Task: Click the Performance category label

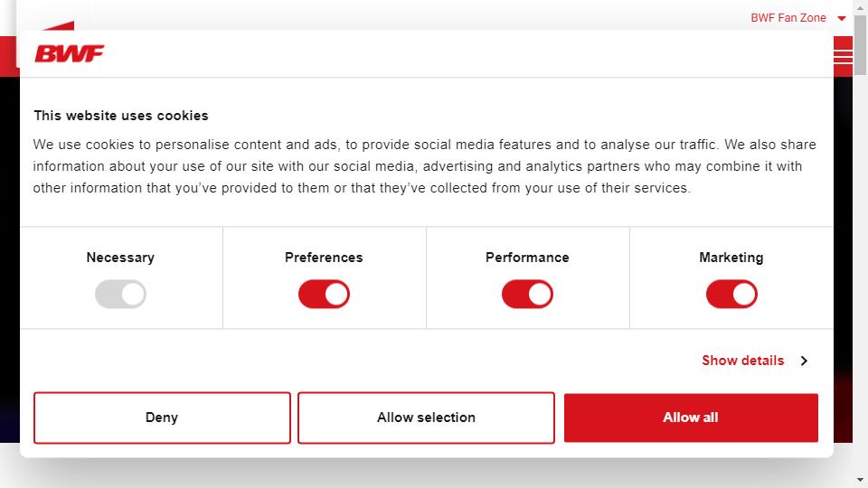Action: click(x=527, y=258)
